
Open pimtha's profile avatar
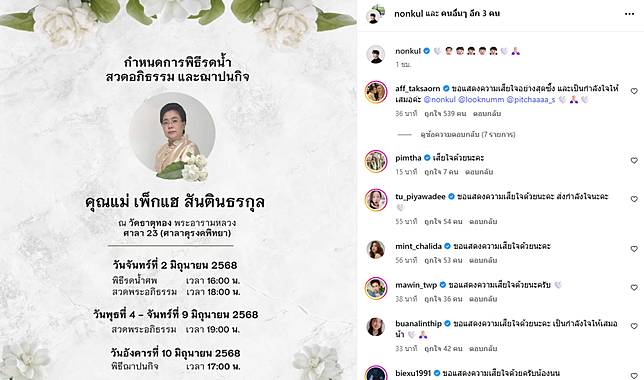(x=376, y=161)
